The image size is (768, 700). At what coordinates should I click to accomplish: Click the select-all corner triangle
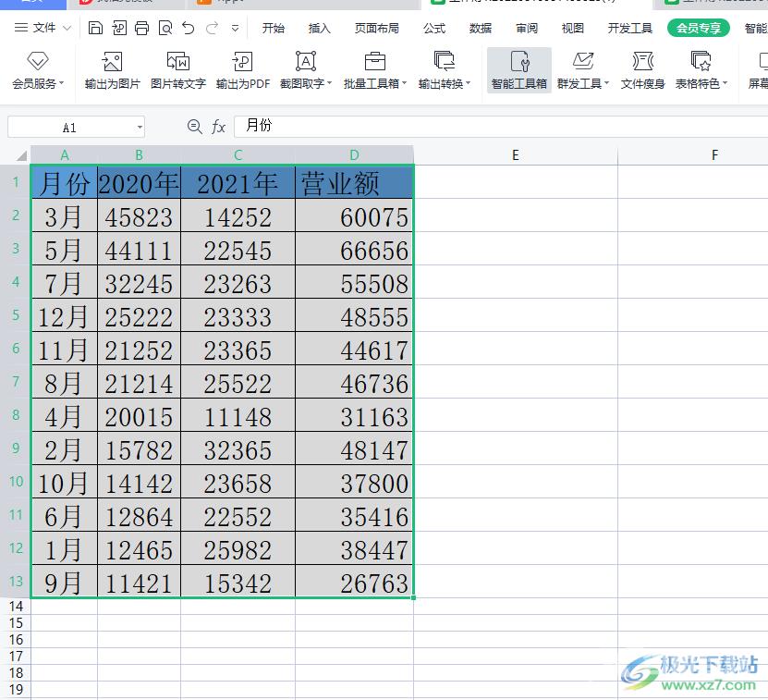pyautogui.click(x=19, y=155)
